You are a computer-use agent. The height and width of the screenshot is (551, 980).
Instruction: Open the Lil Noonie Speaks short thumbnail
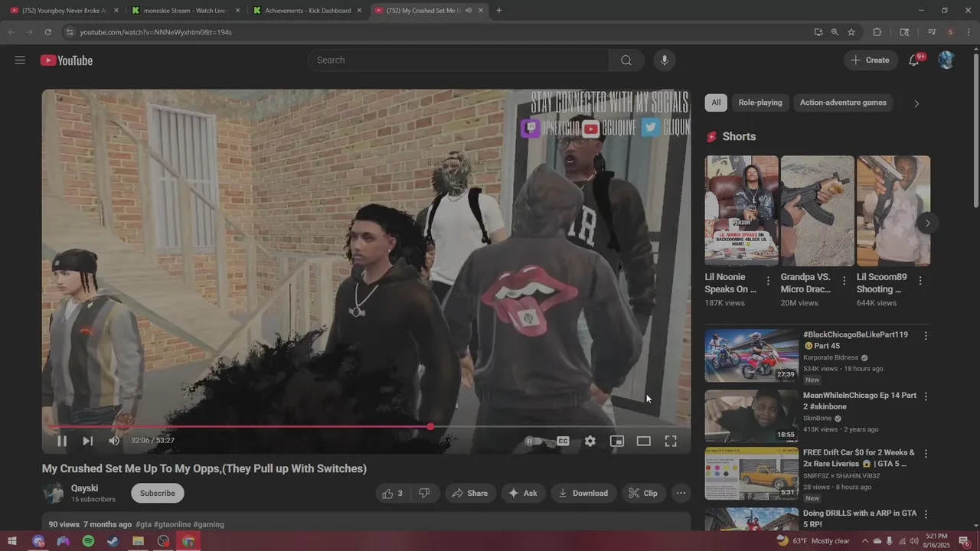(741, 210)
